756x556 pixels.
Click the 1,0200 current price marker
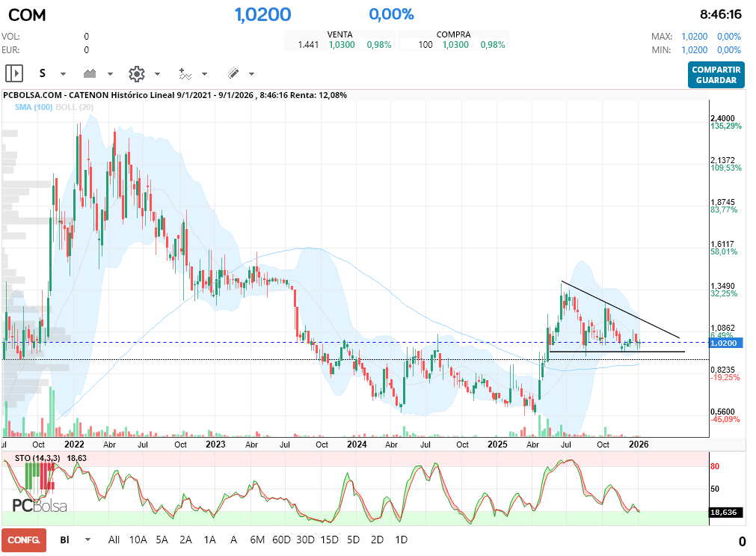(724, 343)
